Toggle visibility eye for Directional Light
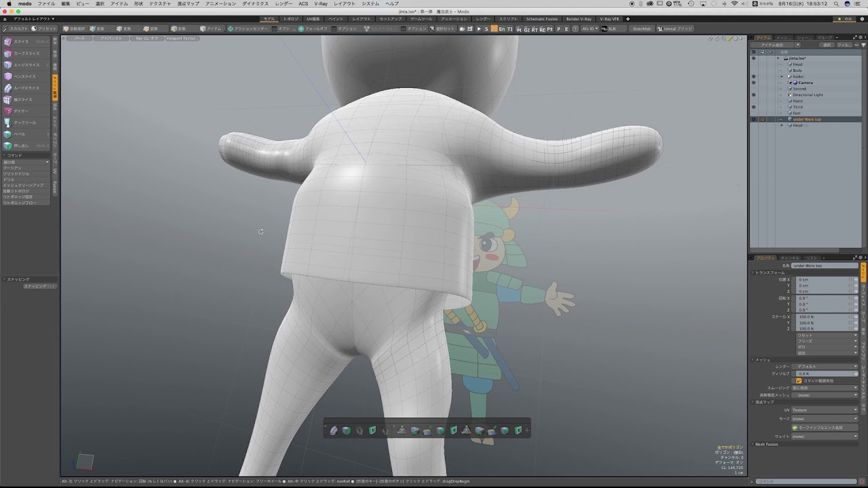Viewport: 868px width, 488px height. pyautogui.click(x=753, y=95)
